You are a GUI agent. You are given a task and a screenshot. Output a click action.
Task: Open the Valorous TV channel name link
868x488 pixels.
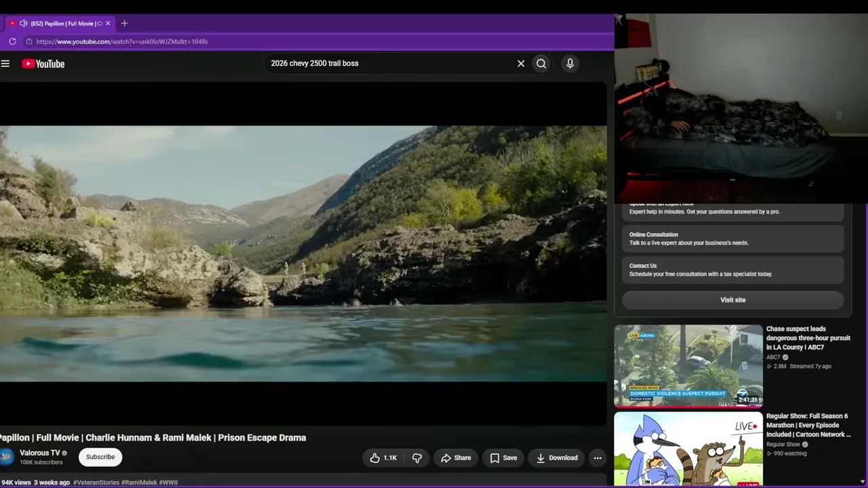point(40,453)
